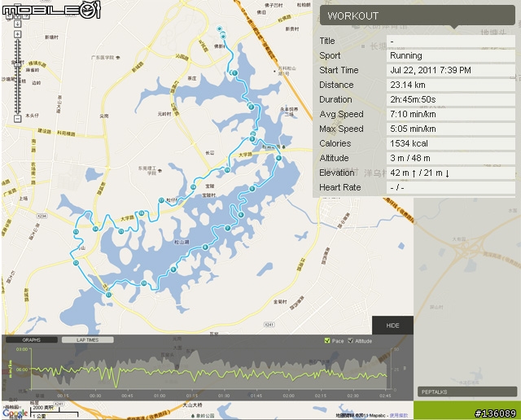Image resolution: width=521 pixels, height=420 pixels.
Task: Select kilometer marker 19 on the route
Action: tap(227, 170)
